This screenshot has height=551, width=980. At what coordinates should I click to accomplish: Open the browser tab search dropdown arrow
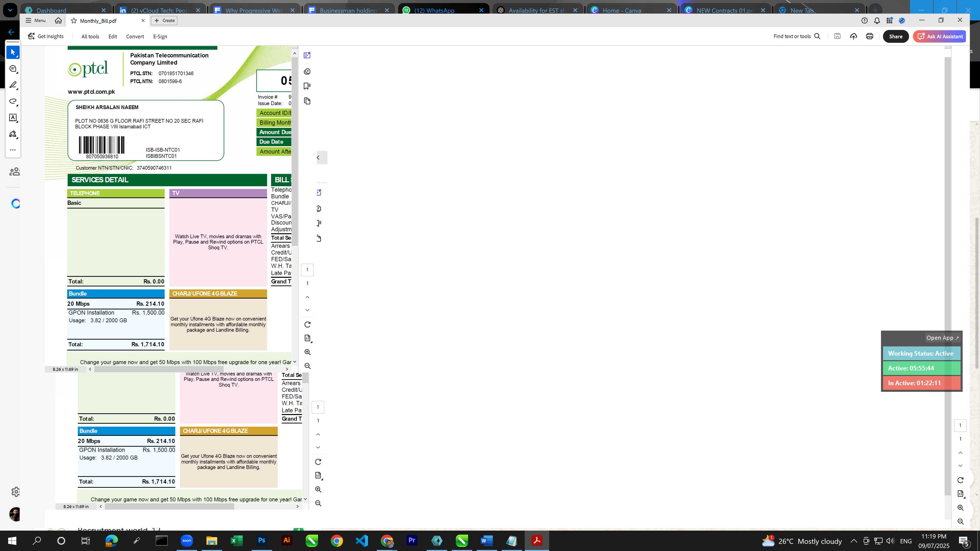pyautogui.click(x=10, y=10)
